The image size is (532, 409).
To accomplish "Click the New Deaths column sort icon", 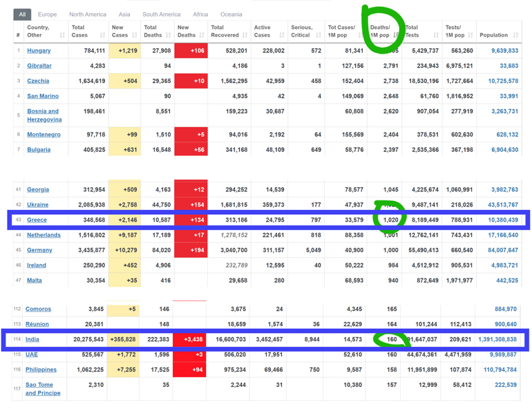I will click(x=202, y=35).
